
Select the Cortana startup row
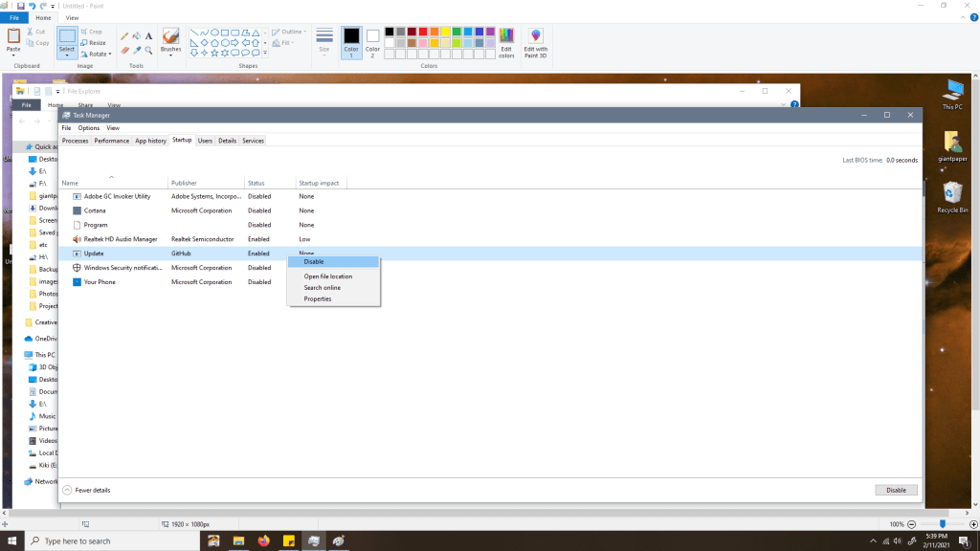tap(491, 210)
